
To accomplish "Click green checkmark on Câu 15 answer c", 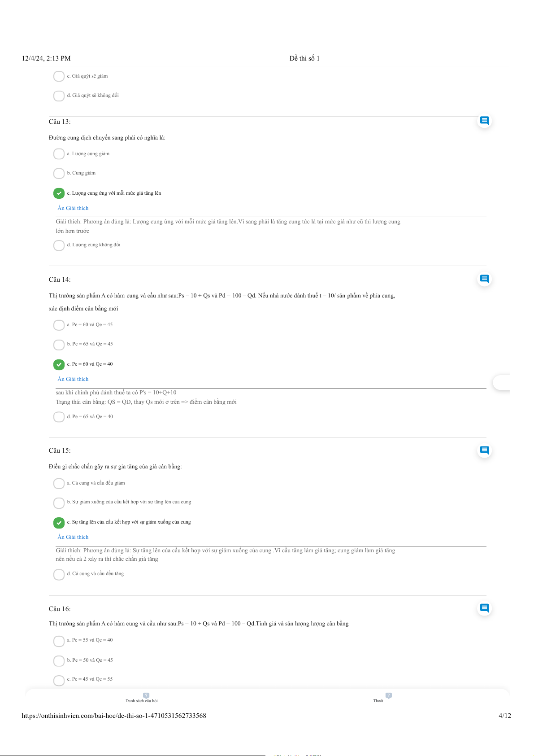I will 59,523.
